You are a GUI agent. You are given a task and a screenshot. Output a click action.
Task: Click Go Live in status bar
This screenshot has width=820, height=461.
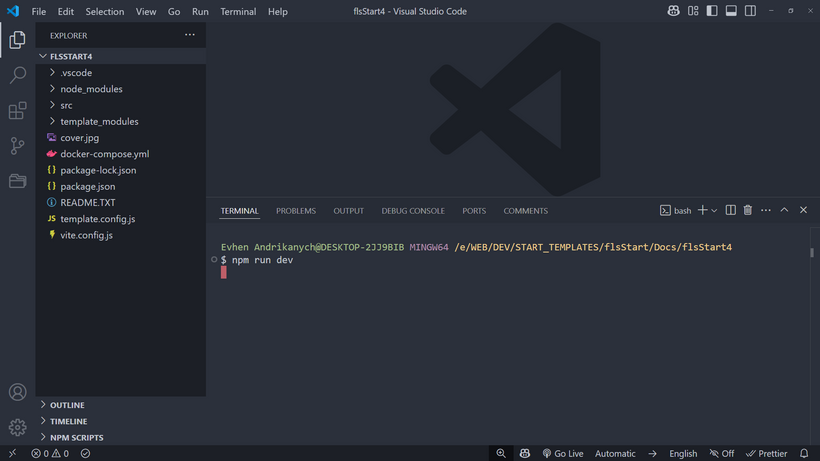pos(562,453)
